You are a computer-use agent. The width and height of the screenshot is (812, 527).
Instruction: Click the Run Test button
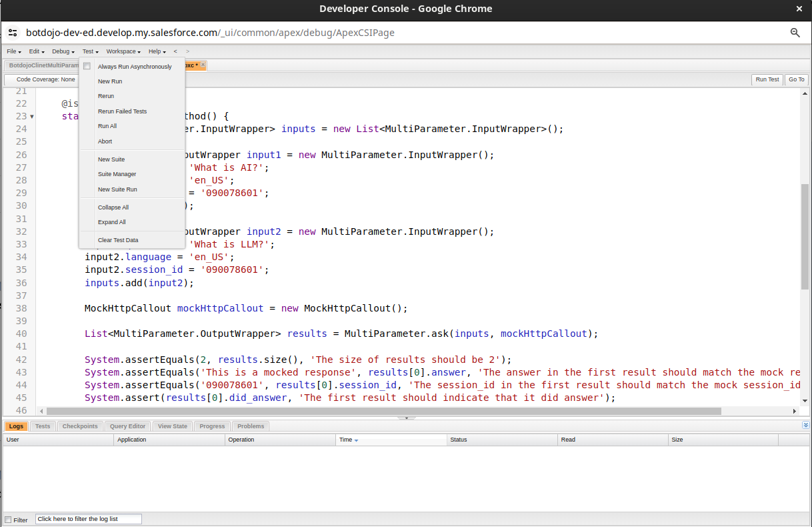767,79
